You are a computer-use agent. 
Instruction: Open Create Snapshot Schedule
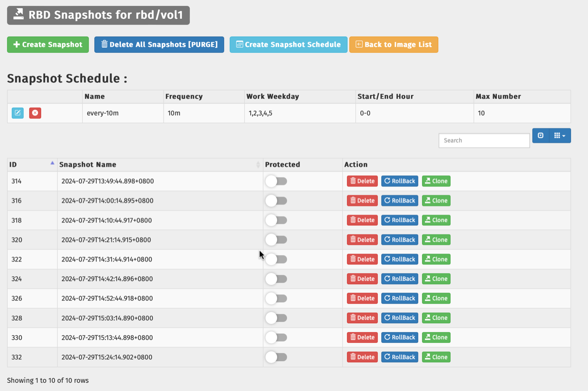(x=288, y=45)
